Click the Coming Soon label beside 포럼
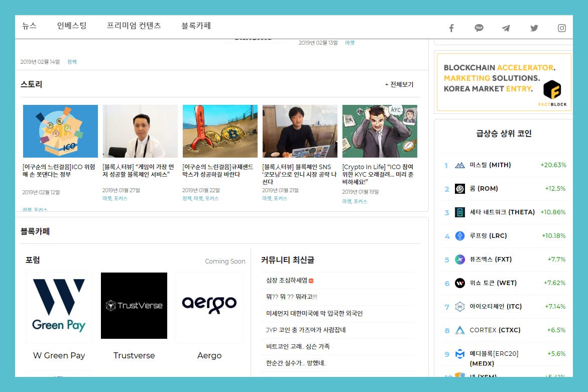Image resolution: width=588 pixels, height=392 pixels. point(225,261)
